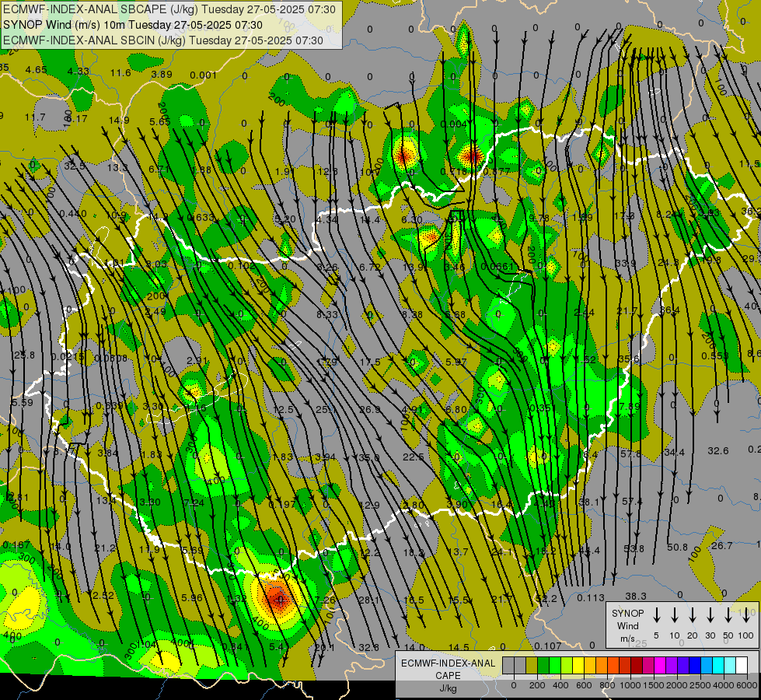Viewport: 761px width, 700px height.
Task: Select map value 17.5
Action: tap(370, 362)
